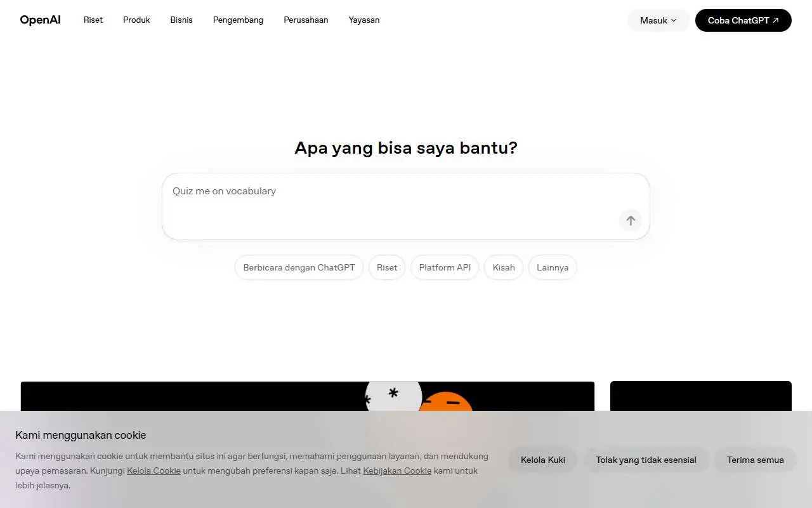The image size is (812, 508).
Task: Select the Berbicara dengan ChatGPT chip
Action: pyautogui.click(x=299, y=267)
